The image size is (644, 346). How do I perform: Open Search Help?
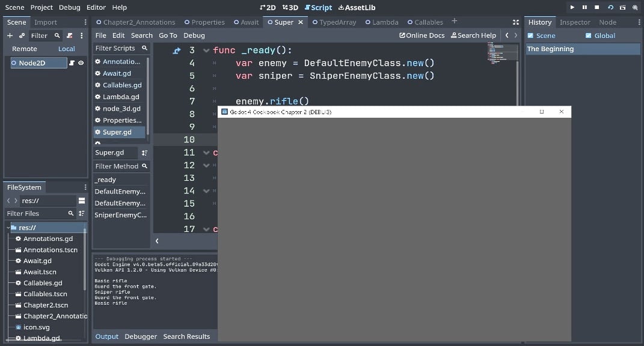pos(473,35)
